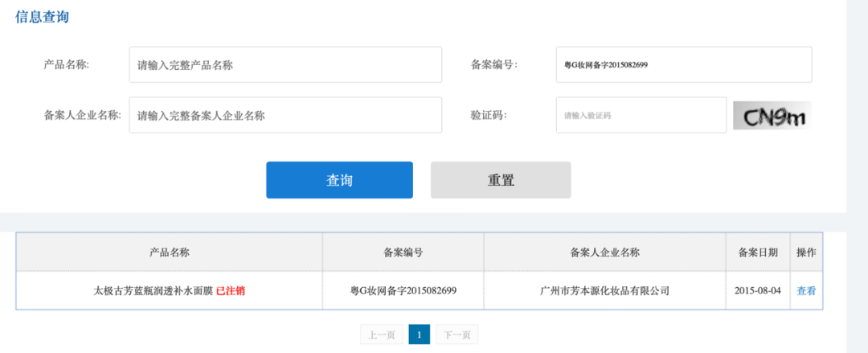Click the 备案人企业名称 column header
Image resolution: width=868 pixels, height=353 pixels.
[x=605, y=252]
